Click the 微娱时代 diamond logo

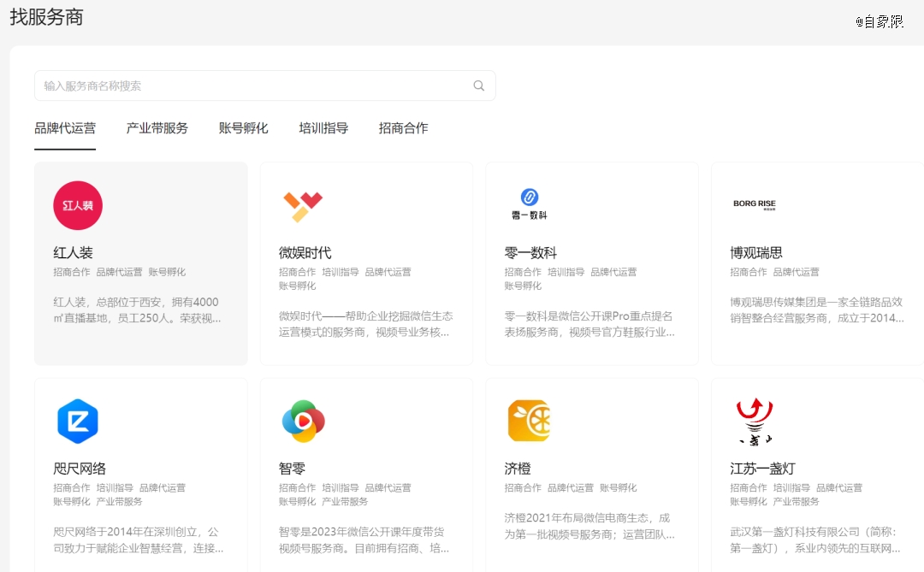[303, 206]
